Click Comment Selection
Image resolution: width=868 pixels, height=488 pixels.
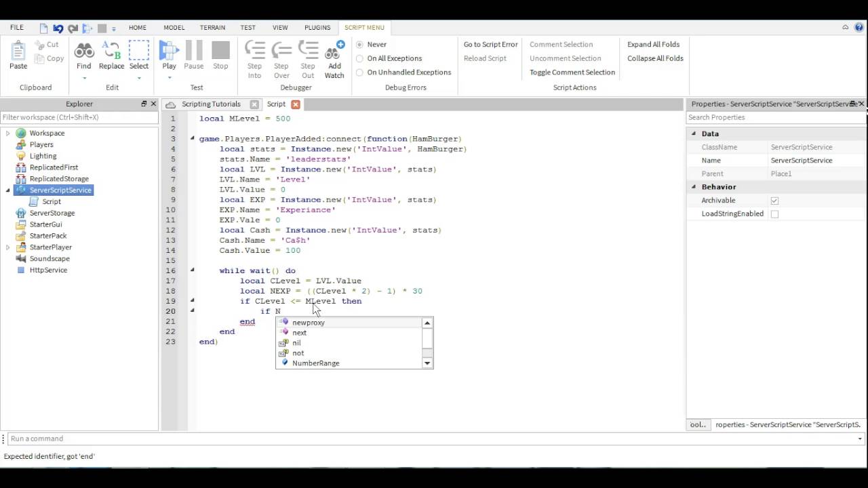[561, 45]
